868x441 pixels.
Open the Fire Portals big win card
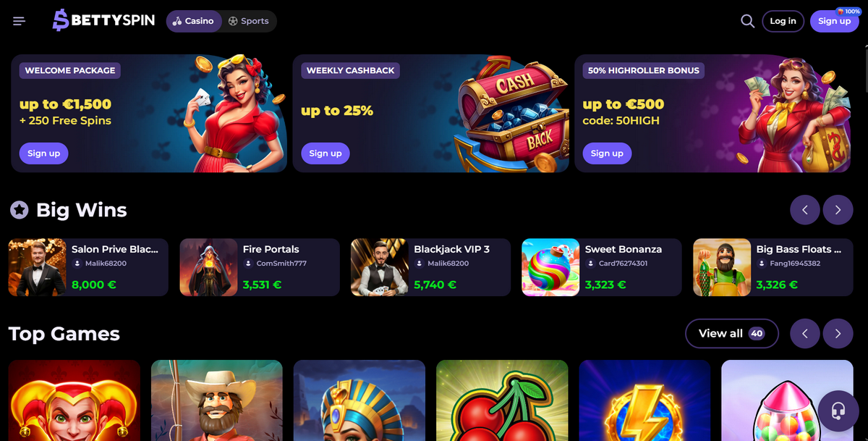click(260, 267)
